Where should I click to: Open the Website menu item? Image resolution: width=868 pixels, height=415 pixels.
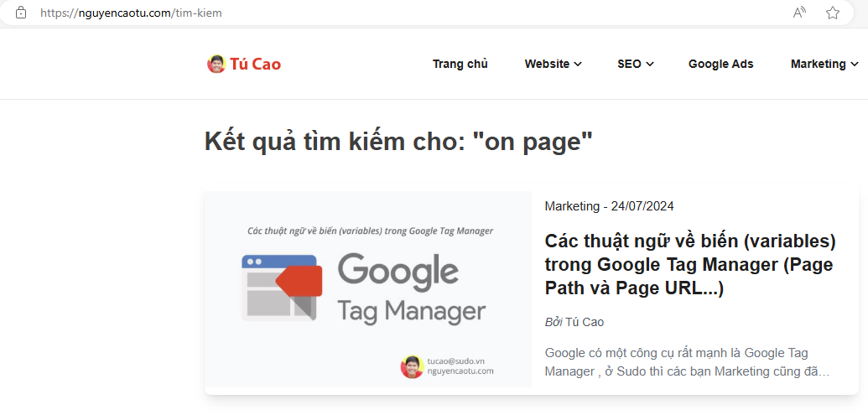553,65
